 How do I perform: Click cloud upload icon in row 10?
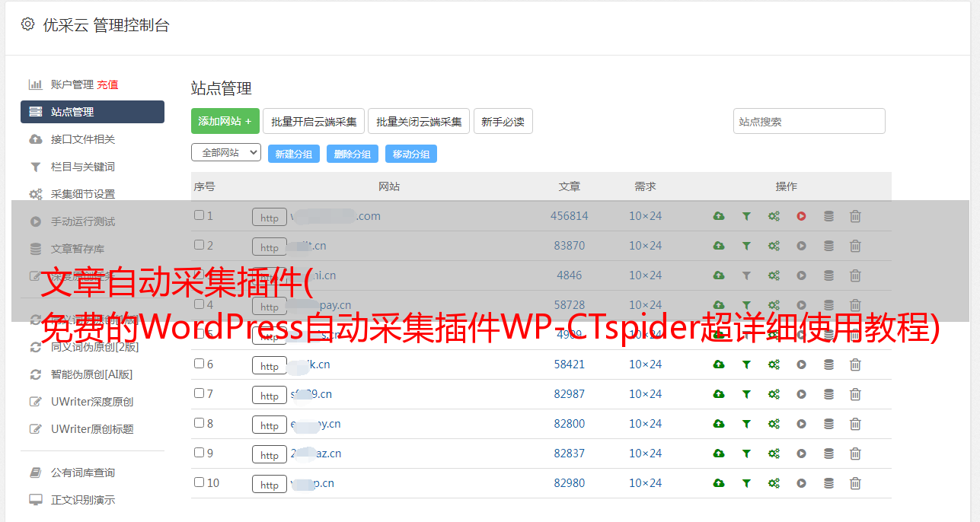point(719,483)
